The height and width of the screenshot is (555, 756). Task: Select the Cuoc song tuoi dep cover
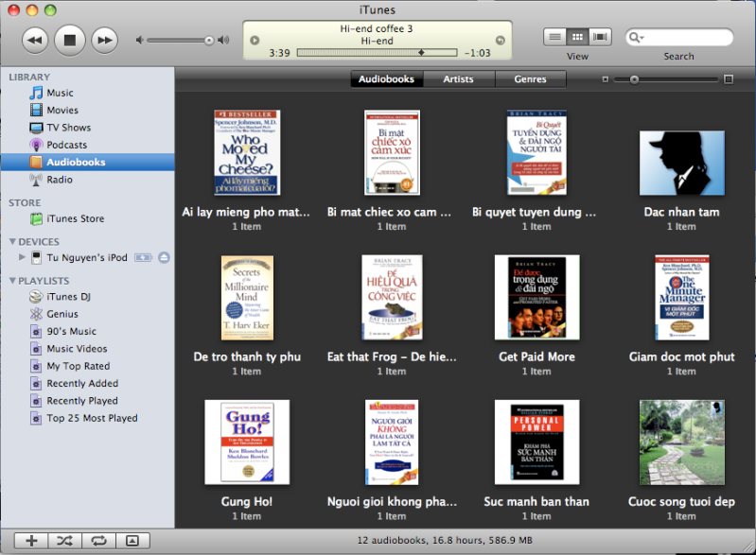[682, 442]
